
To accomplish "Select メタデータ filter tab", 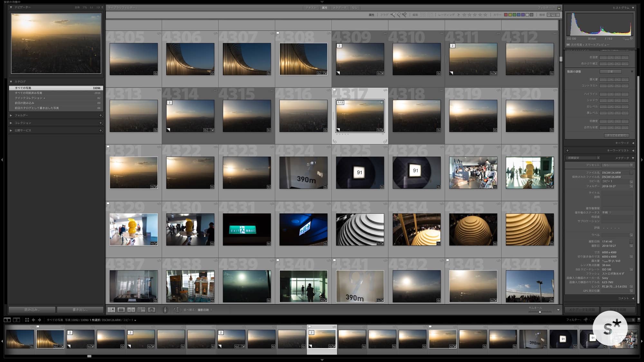I will click(x=339, y=8).
